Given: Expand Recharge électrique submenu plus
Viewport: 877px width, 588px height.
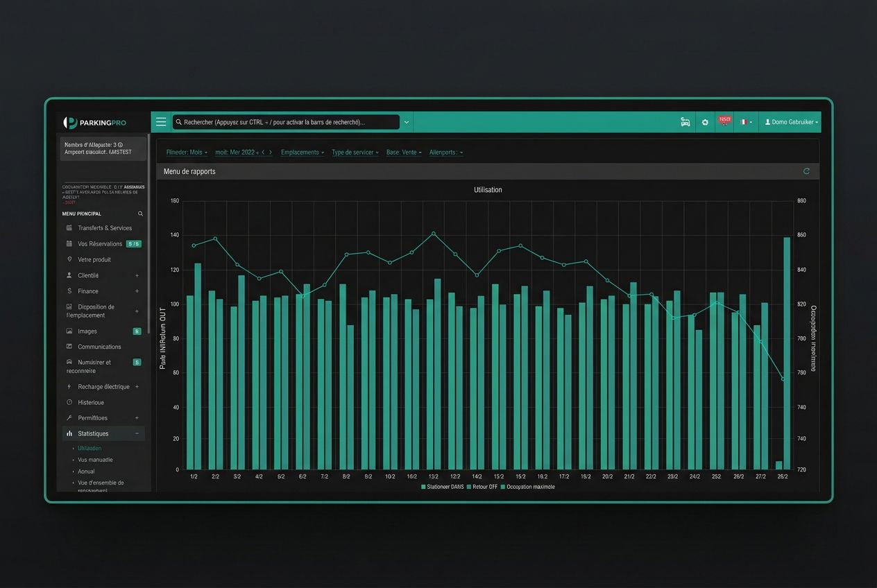Looking at the screenshot, I should (137, 386).
